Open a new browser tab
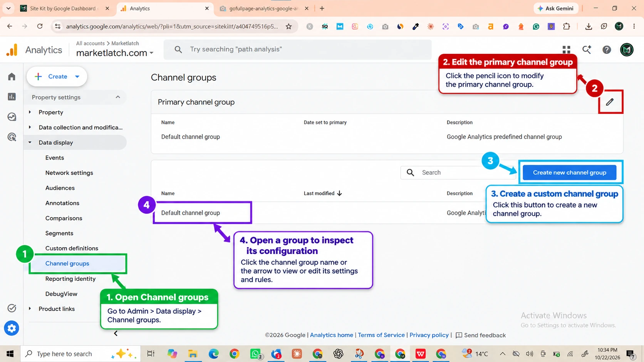The image size is (644, 362). [x=322, y=8]
